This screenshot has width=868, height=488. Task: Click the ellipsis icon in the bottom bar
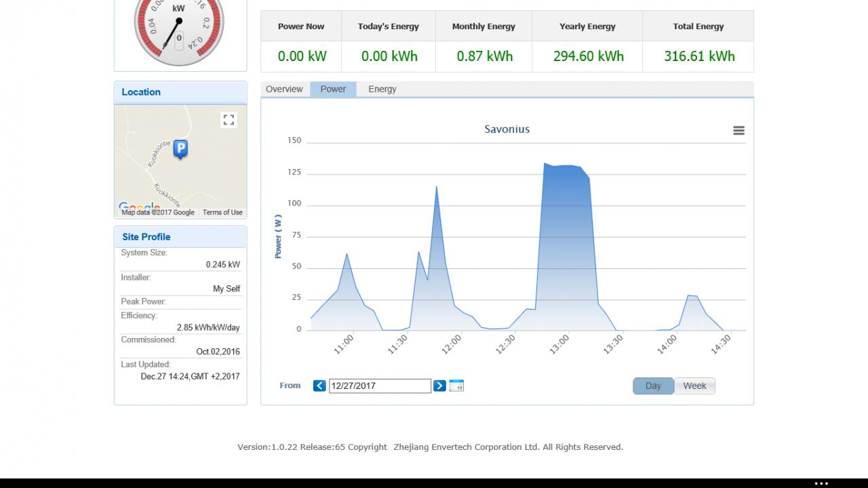pyautogui.click(x=821, y=484)
